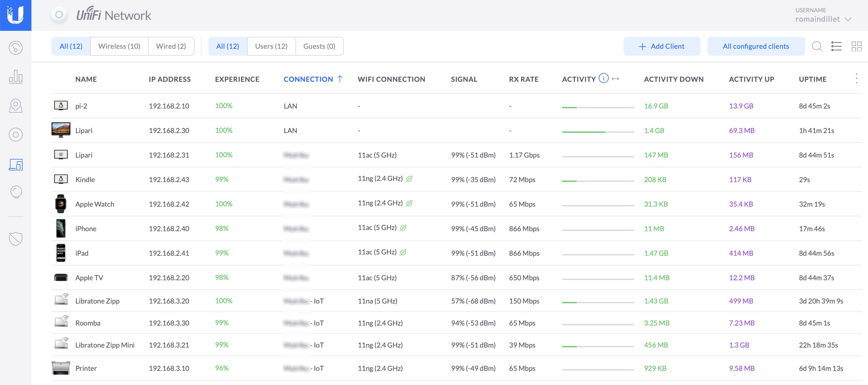Open the Apple Watch client row
This screenshot has width=868, height=385.
point(95,204)
